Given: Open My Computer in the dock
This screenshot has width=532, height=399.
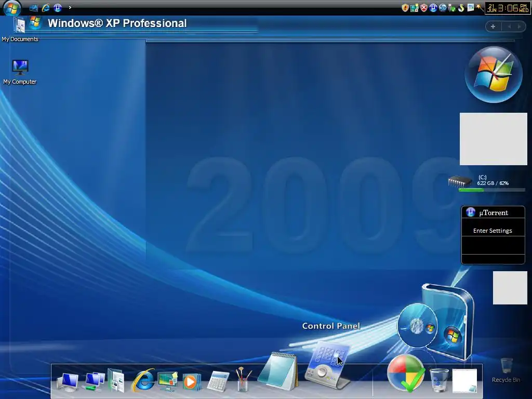Looking at the screenshot, I should [x=68, y=381].
